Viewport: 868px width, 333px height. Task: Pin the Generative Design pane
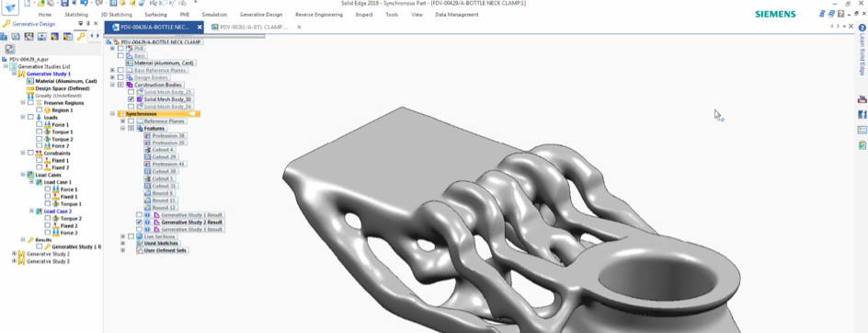[88, 24]
